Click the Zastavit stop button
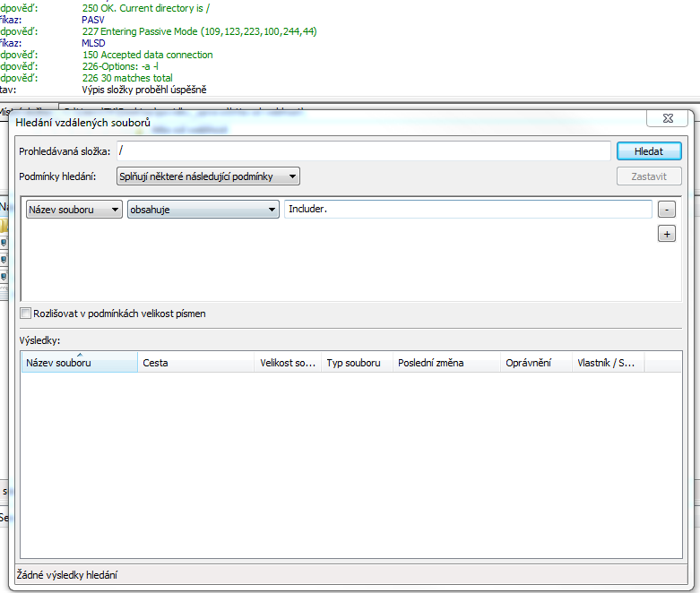The image size is (700, 593). pyautogui.click(x=649, y=176)
